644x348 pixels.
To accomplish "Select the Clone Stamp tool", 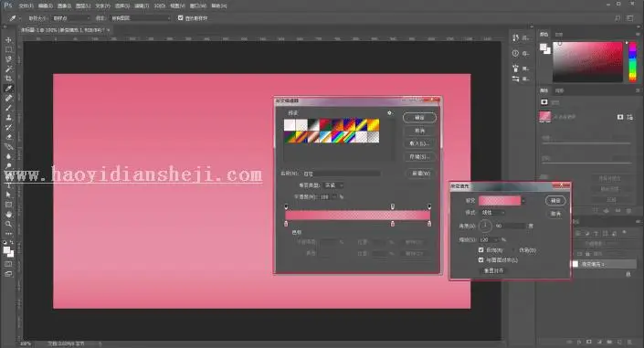I will tap(8, 118).
